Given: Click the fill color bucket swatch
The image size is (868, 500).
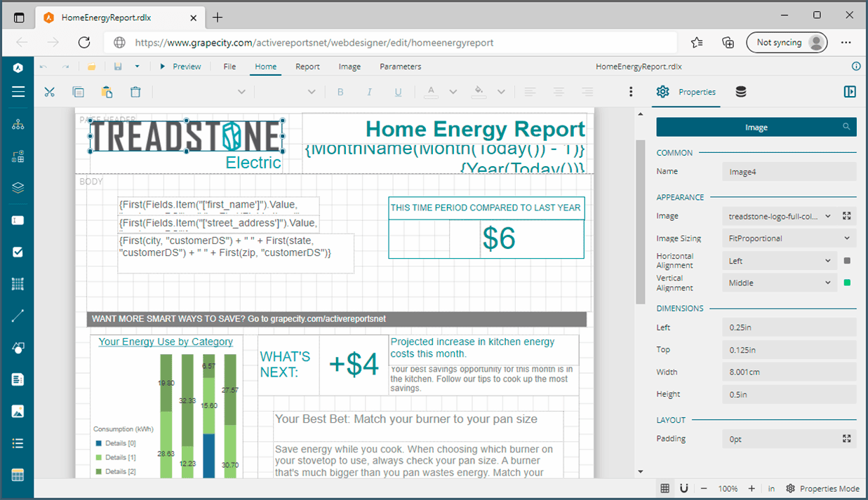Looking at the screenshot, I should (479, 92).
